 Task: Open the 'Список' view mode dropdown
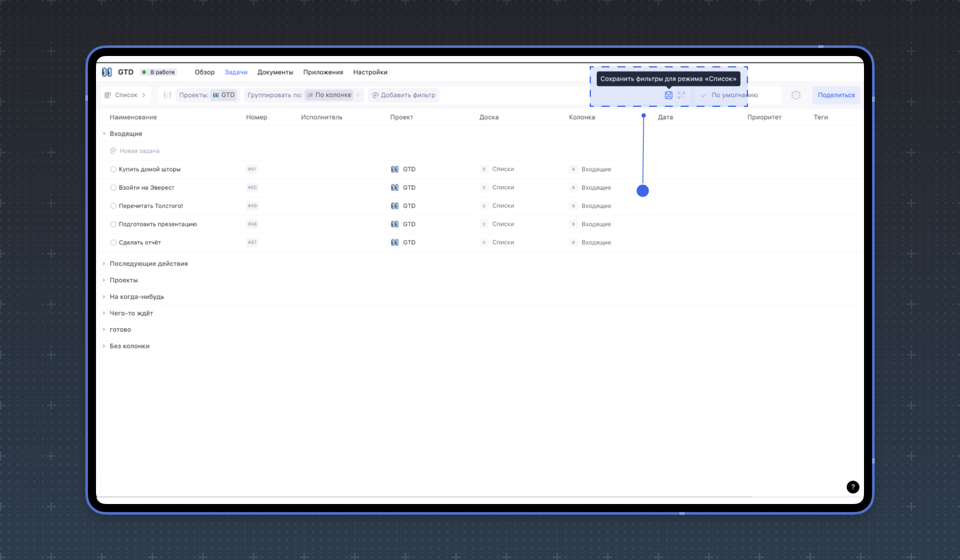pos(126,95)
